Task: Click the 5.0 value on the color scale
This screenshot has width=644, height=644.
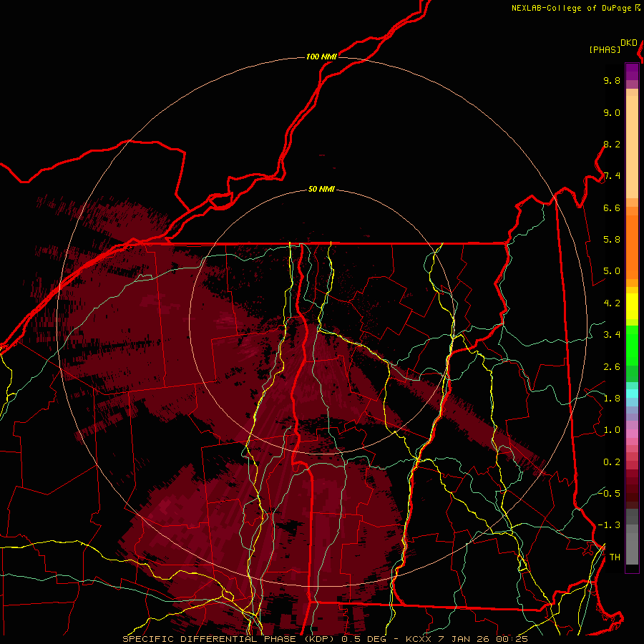Action: [612, 271]
